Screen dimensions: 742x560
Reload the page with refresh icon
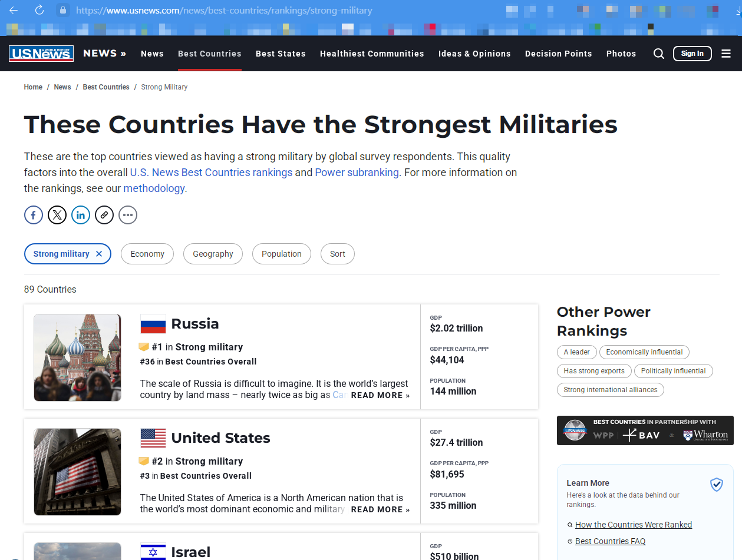pyautogui.click(x=39, y=10)
